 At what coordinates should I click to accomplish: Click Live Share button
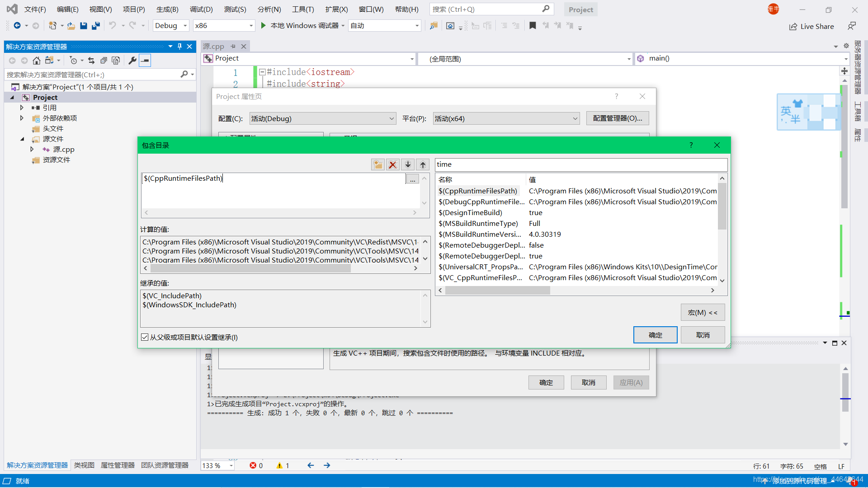point(811,26)
